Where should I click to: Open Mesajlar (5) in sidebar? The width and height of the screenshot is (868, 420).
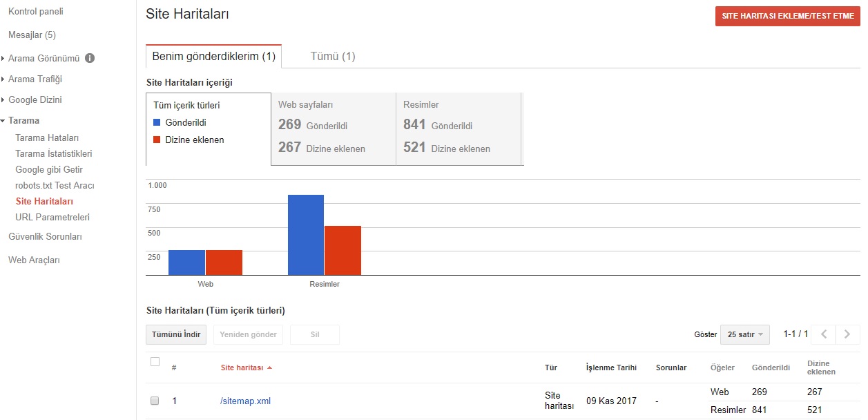32,35
